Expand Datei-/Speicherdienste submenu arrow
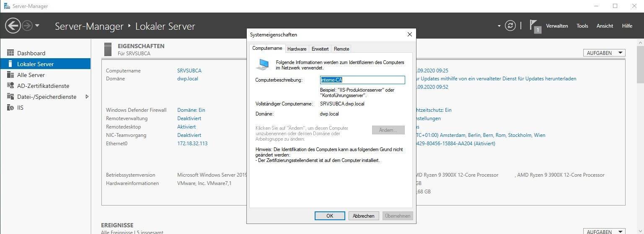The width and height of the screenshot is (644, 234). tap(87, 97)
